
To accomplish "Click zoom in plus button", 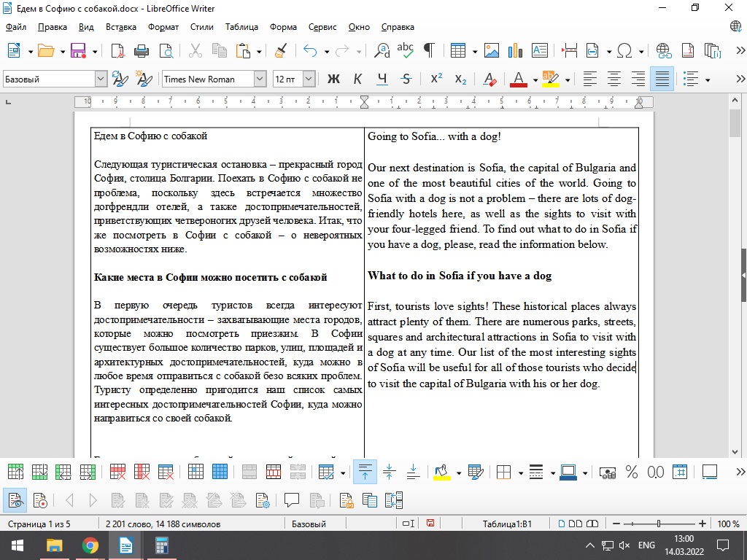I will pyautogui.click(x=703, y=524).
